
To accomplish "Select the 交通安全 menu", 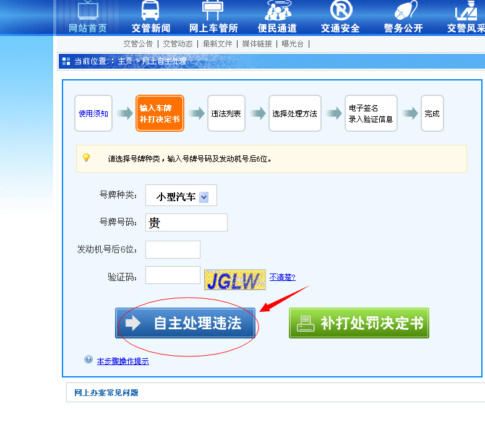I will pos(340,28).
